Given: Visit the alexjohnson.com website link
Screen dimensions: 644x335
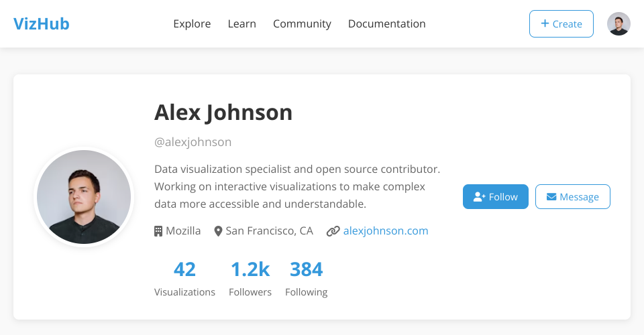Looking at the screenshot, I should (x=385, y=231).
